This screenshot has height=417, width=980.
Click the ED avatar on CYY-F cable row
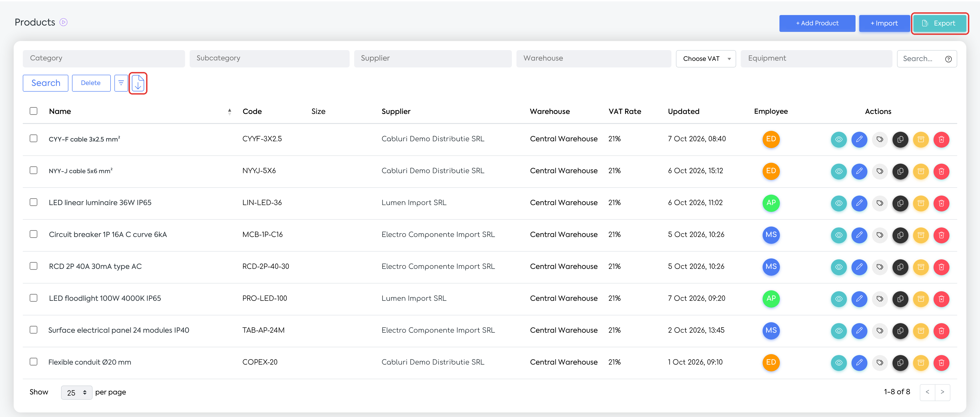[771, 139]
